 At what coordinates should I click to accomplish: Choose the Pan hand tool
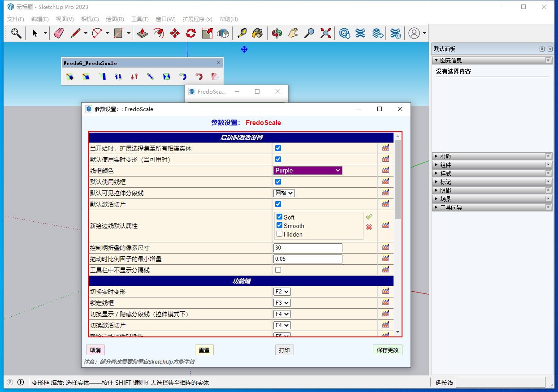[293, 33]
